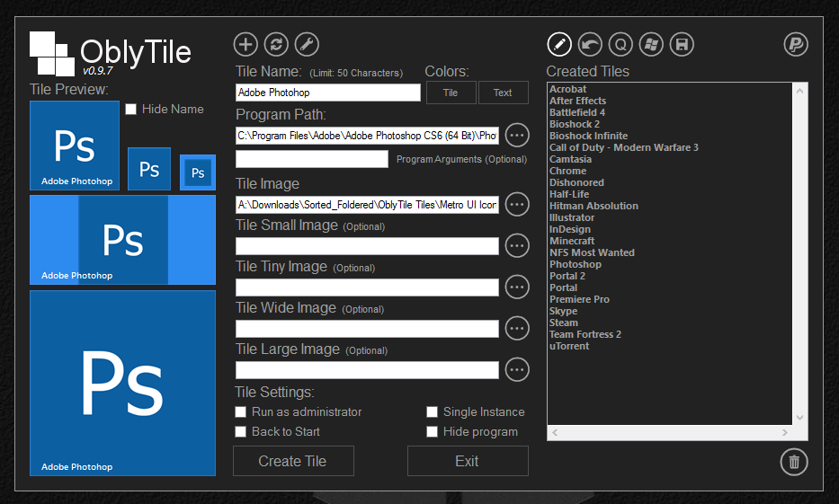Click the Tile Wide Image field

pos(367,329)
